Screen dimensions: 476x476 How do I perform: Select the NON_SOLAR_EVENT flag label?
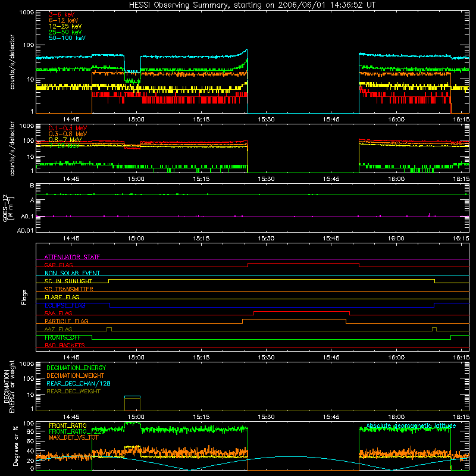pos(72,273)
